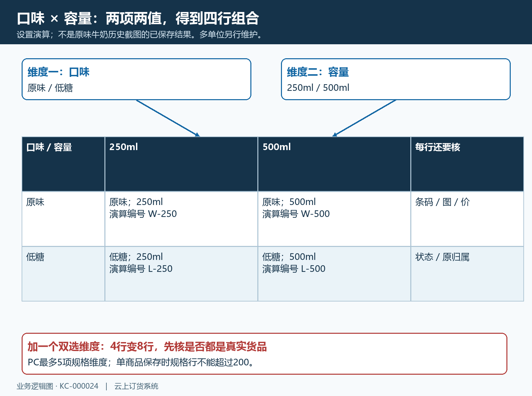
Task: Click the cell text "原味；250ml"
Action: tap(136, 202)
